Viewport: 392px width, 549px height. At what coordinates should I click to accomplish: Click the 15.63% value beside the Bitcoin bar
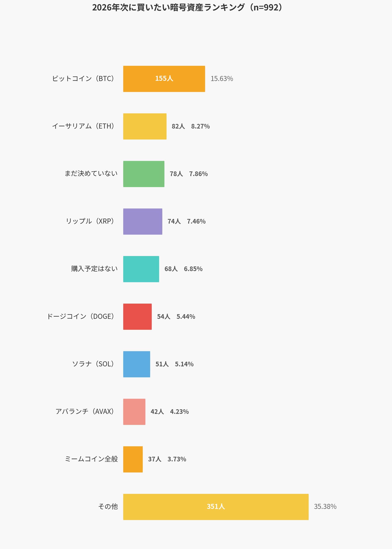tap(222, 79)
